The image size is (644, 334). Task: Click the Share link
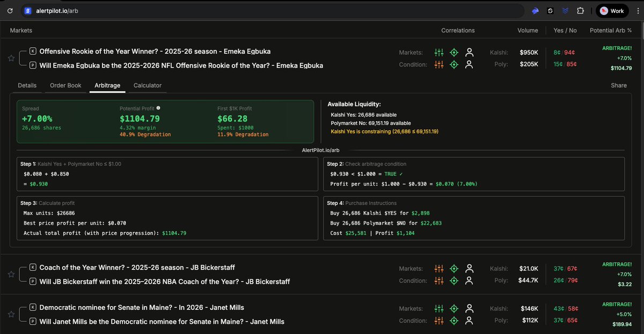(619, 85)
